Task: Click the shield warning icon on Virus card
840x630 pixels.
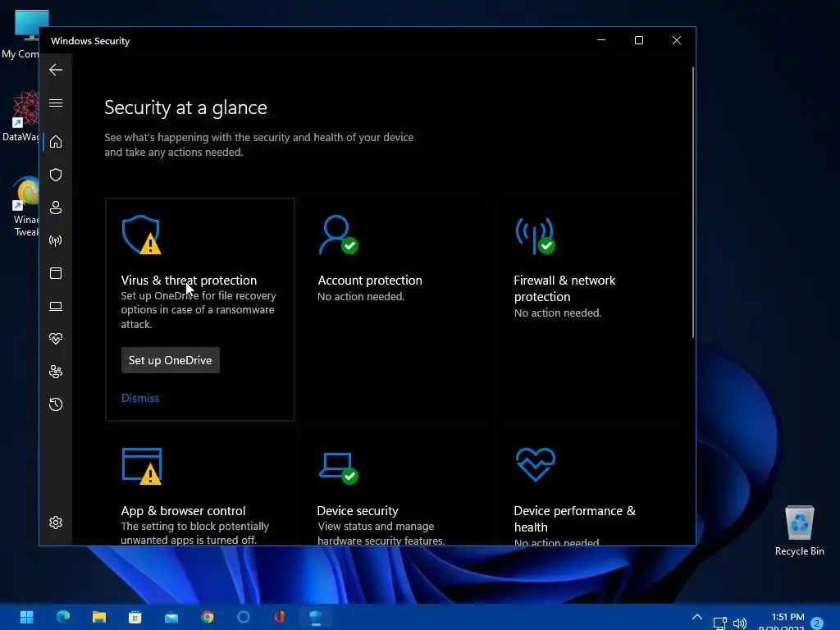Action: click(x=141, y=235)
